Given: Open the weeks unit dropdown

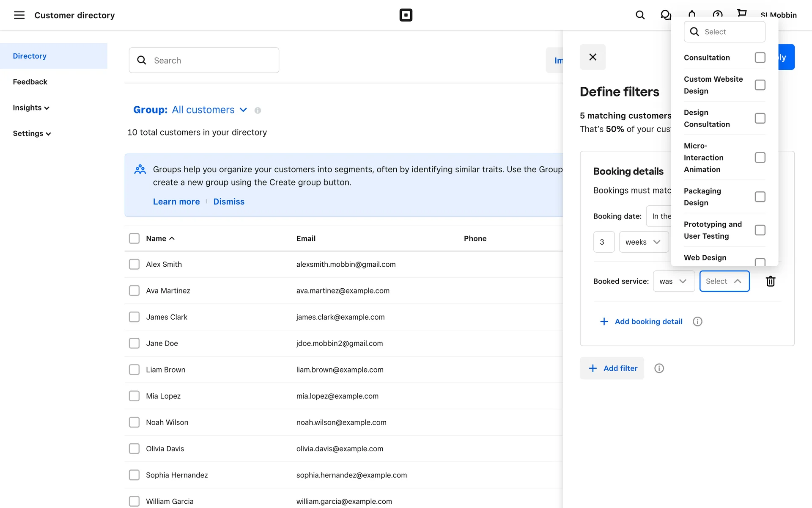Looking at the screenshot, I should point(643,242).
